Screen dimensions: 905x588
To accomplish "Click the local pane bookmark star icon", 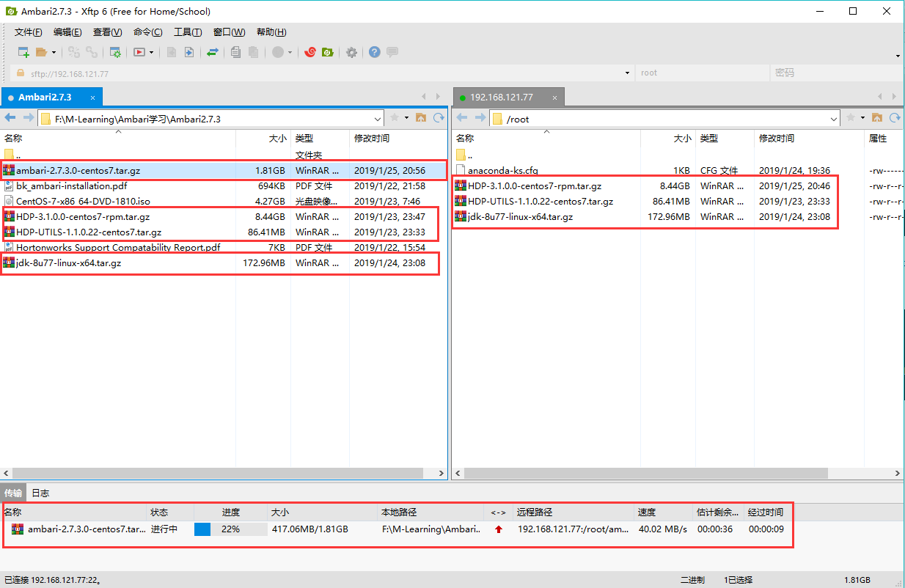I will [395, 117].
